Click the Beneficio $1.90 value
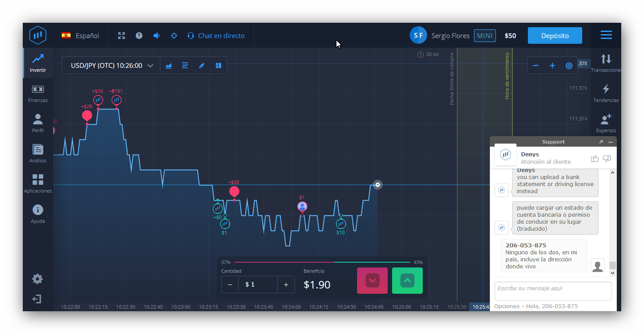Image resolution: width=644 pixels, height=334 pixels. point(317,285)
